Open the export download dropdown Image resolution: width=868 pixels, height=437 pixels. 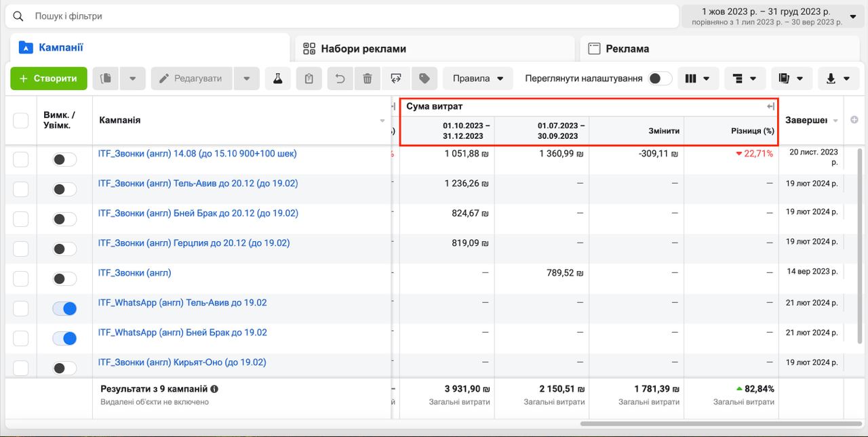[x=838, y=79]
